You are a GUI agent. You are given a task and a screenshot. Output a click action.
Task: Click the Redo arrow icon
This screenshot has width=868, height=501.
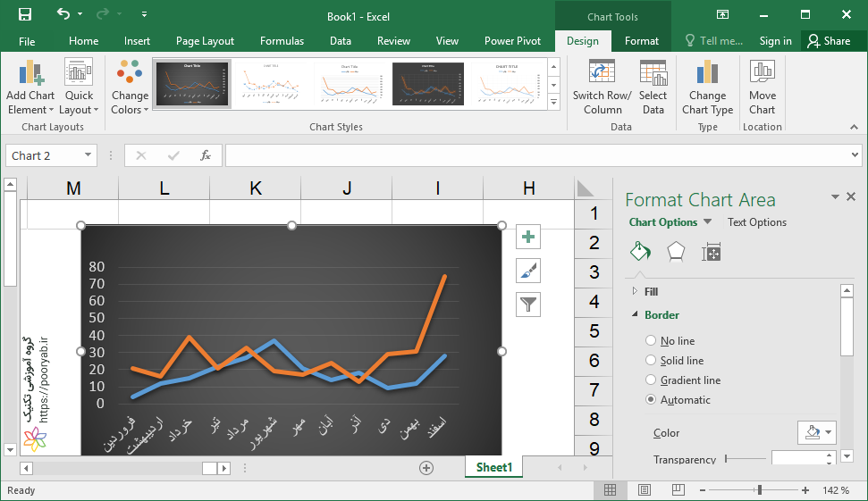pyautogui.click(x=103, y=13)
